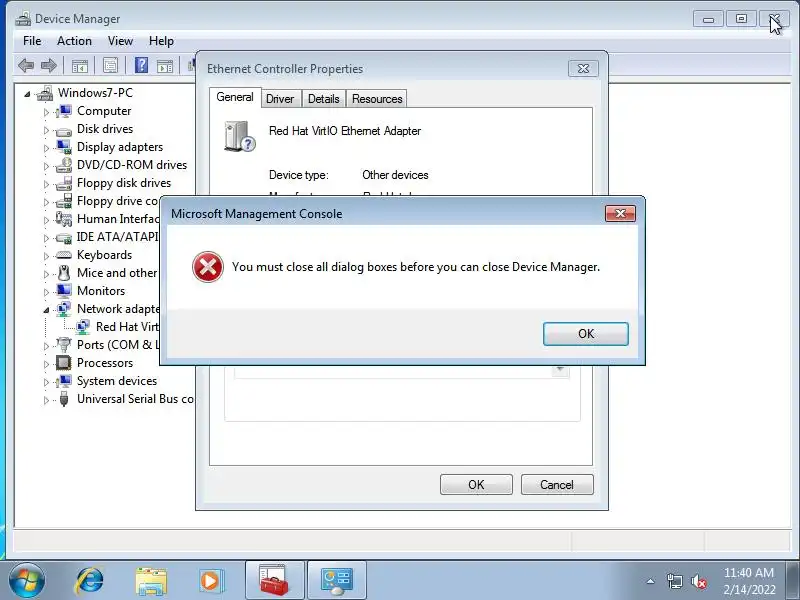This screenshot has height=600, width=800.
Task: Open the Action menu
Action: point(74,41)
